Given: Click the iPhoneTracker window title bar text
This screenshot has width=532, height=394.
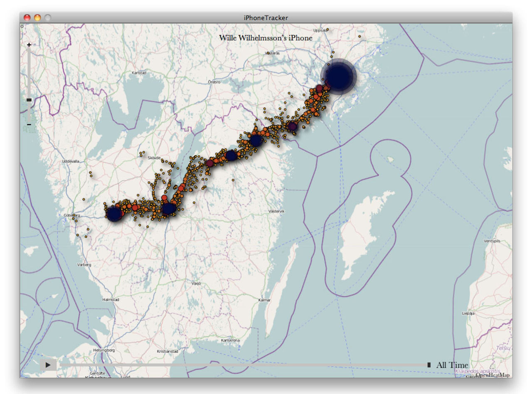Looking at the screenshot, I should point(266,17).
